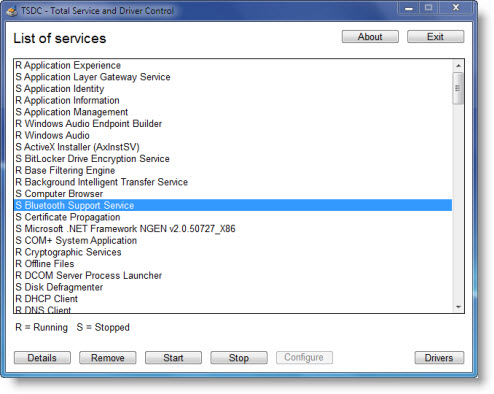Screen dimensions: 494x394
Task: Click the list scrollbar up arrow
Action: [458, 66]
